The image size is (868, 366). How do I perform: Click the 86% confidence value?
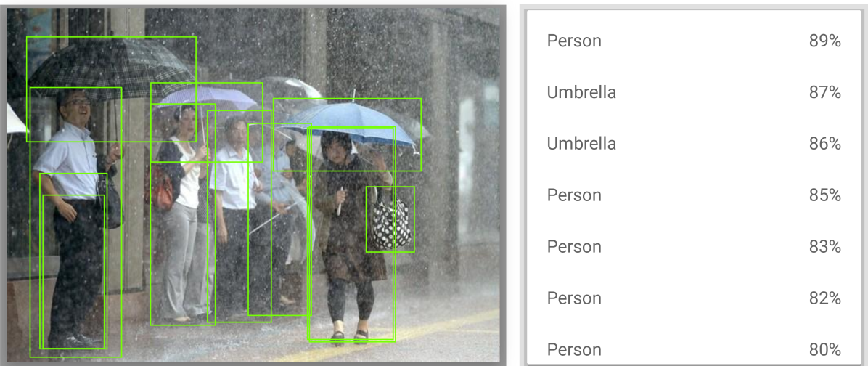click(825, 144)
